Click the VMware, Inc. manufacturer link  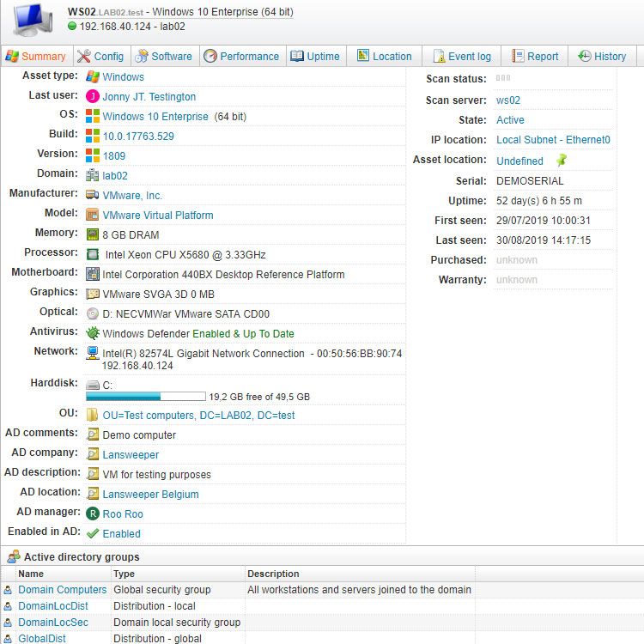132,195
